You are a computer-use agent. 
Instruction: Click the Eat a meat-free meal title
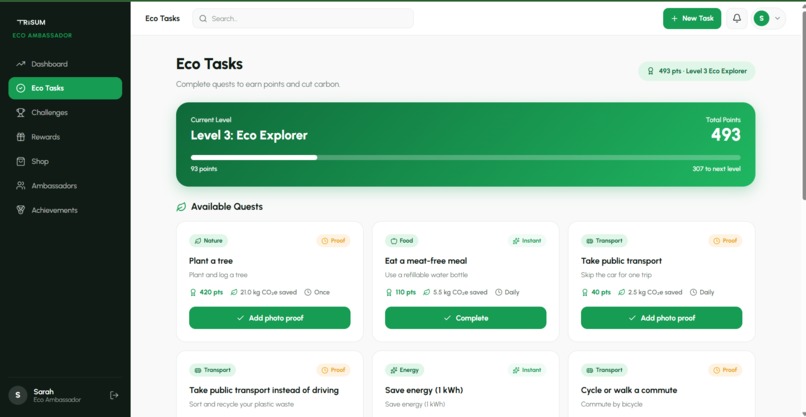(x=426, y=261)
